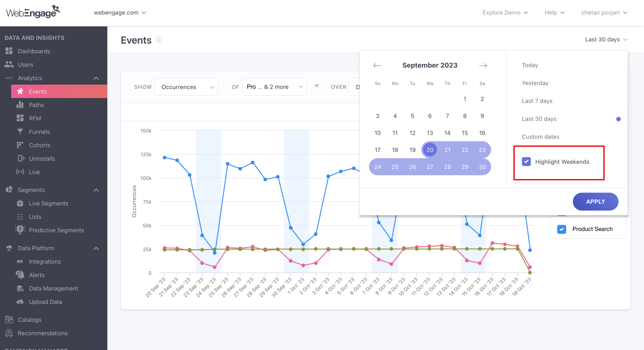
Task: Click the Catalogs icon
Action: 9,320
